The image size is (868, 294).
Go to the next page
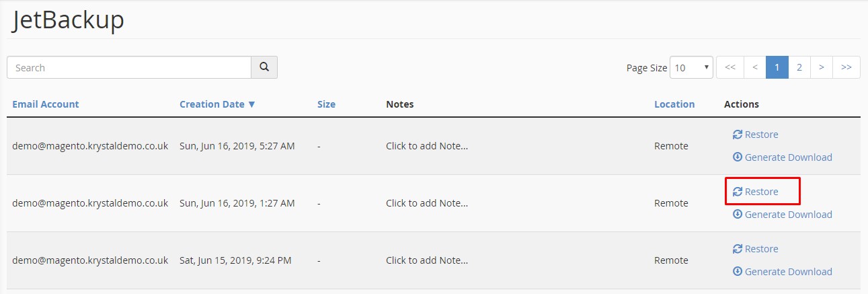tap(822, 67)
